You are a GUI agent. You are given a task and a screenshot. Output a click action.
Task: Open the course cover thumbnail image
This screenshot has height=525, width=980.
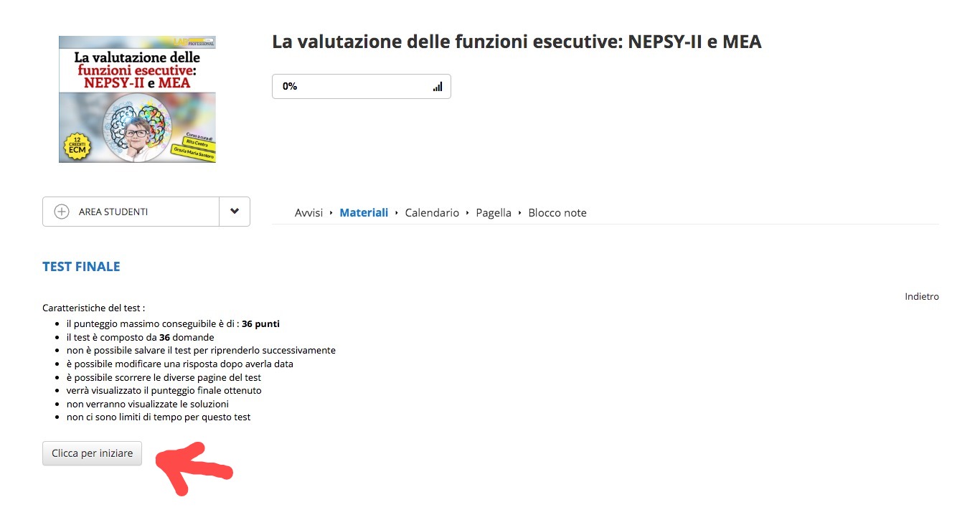click(x=138, y=100)
